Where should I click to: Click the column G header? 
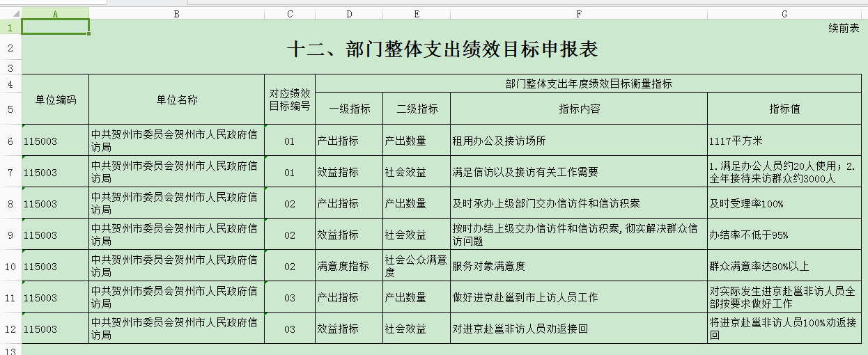[784, 13]
